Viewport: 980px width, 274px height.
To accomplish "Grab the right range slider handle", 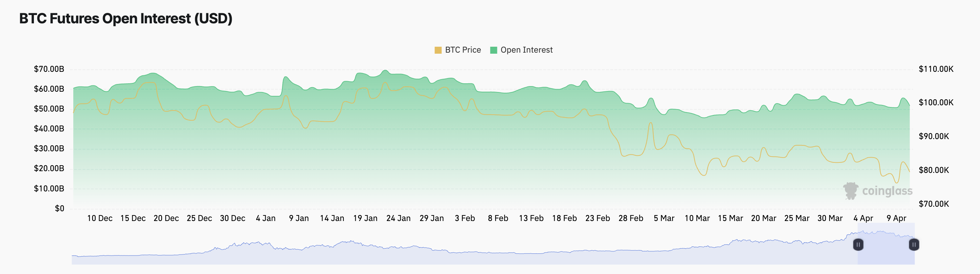I will click(x=914, y=244).
